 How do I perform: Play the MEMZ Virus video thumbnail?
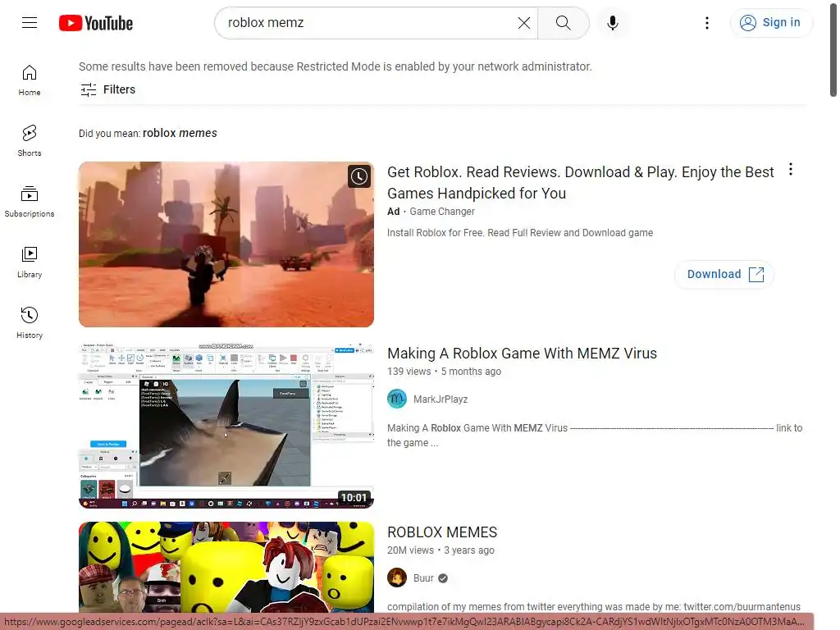[x=226, y=426]
